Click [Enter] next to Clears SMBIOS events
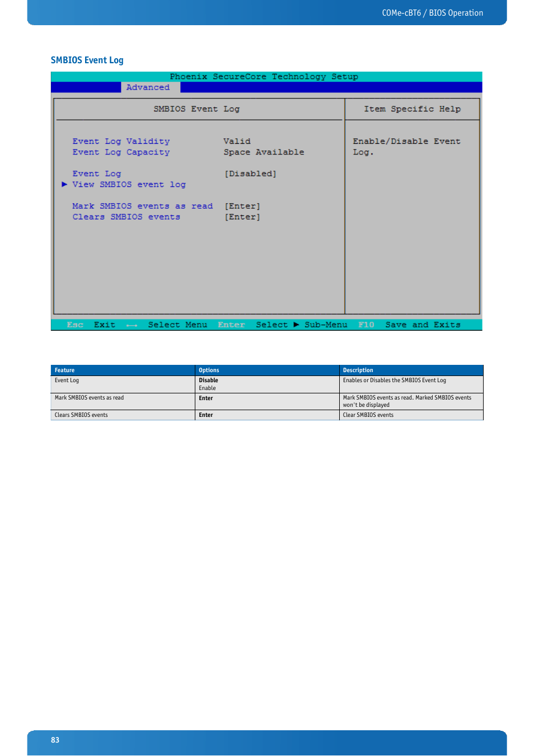534x756 pixels. click(242, 217)
